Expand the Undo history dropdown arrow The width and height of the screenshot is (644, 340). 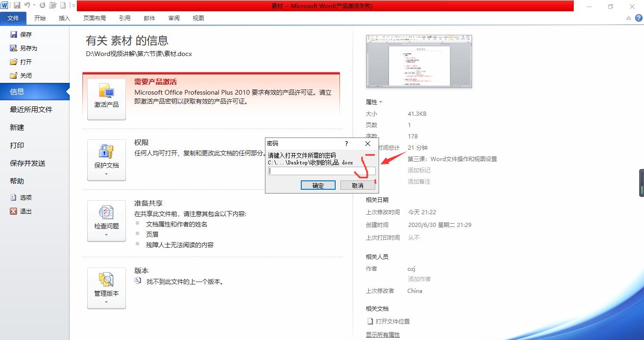pos(34,5)
